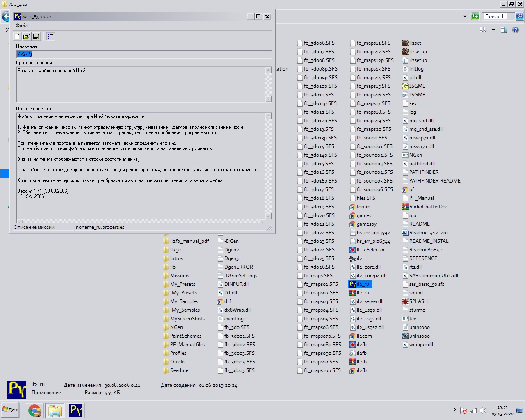
Task: Select the sas_basic_50.sfs file
Action: pos(424,284)
